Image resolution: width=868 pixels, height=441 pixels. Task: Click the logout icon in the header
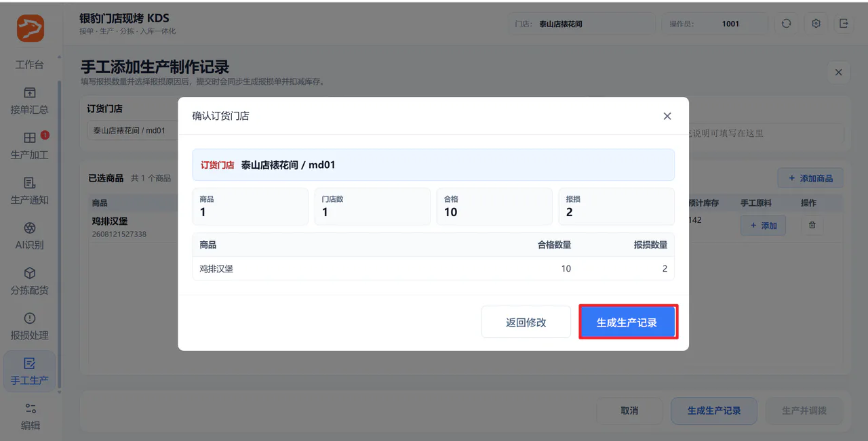[x=844, y=24]
